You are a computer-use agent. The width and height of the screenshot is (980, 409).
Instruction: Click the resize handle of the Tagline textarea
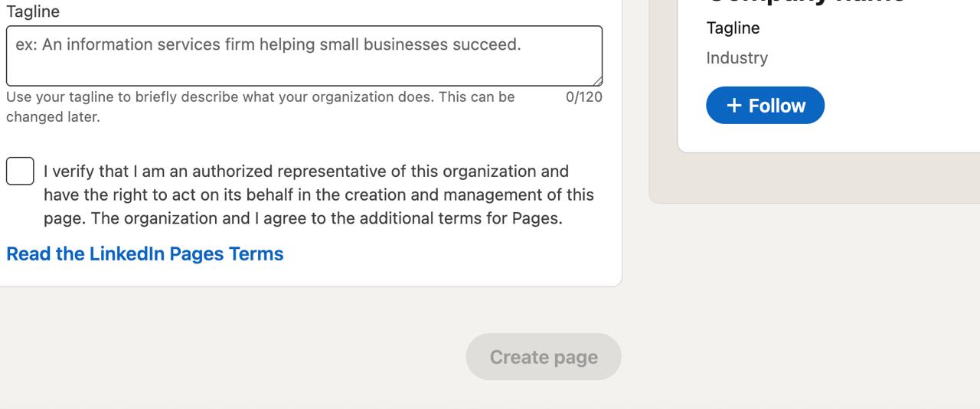[597, 80]
